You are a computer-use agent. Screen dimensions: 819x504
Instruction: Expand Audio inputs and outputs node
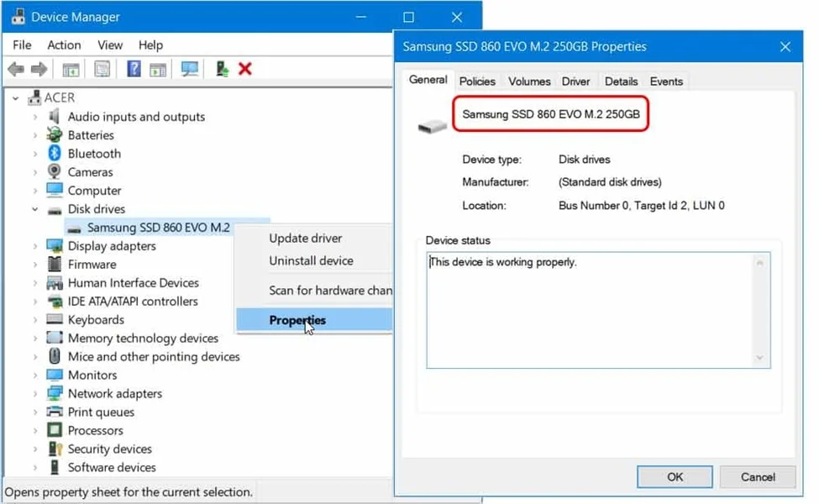(35, 117)
